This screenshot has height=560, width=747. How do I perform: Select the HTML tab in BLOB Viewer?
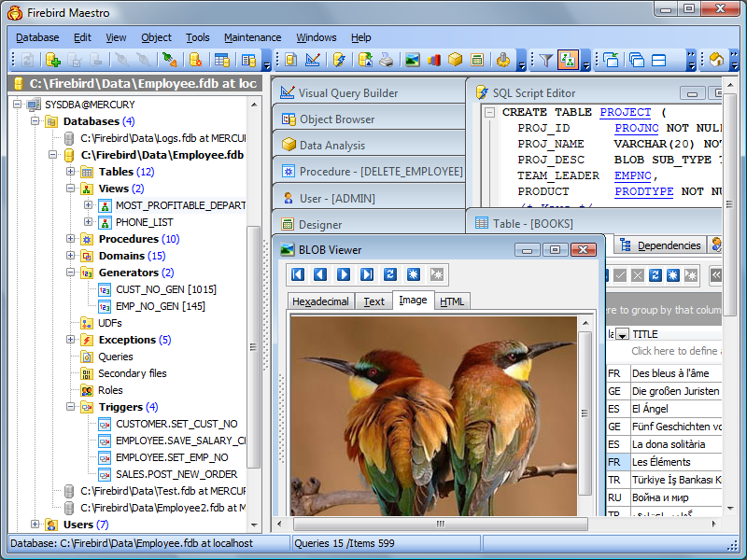pos(452,301)
